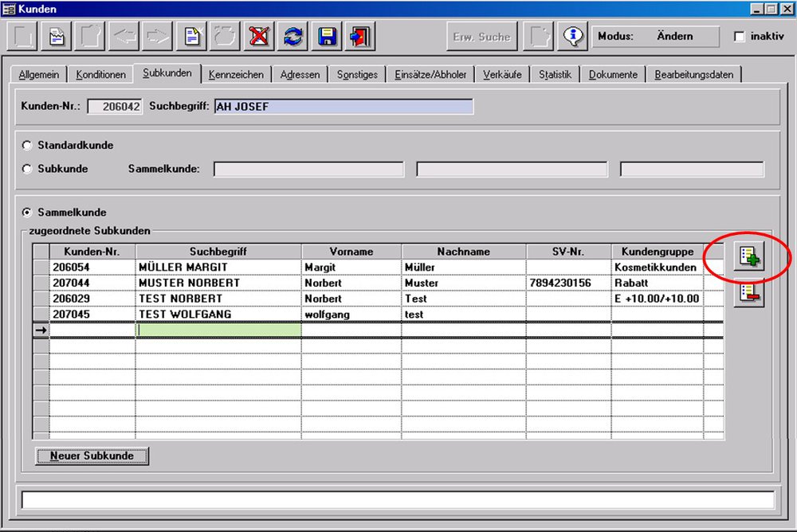Open the Statistik tab
Viewport: 797px width, 532px height.
point(555,75)
